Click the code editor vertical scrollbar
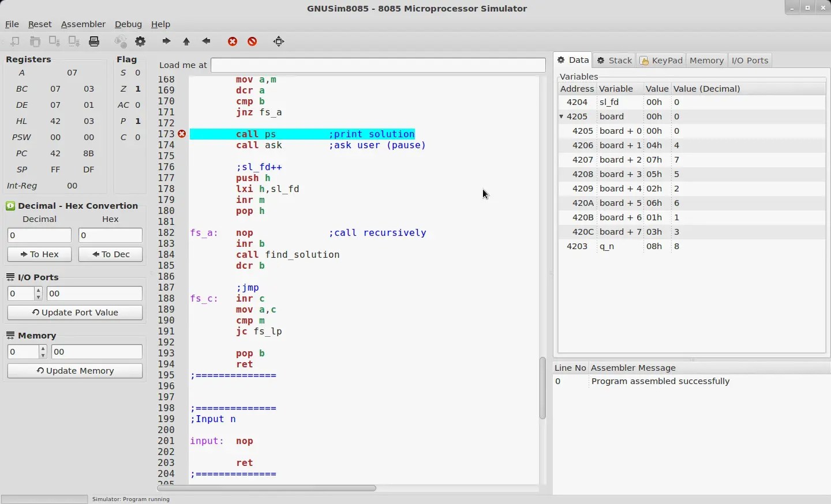Image resolution: width=831 pixels, height=504 pixels. click(x=543, y=388)
